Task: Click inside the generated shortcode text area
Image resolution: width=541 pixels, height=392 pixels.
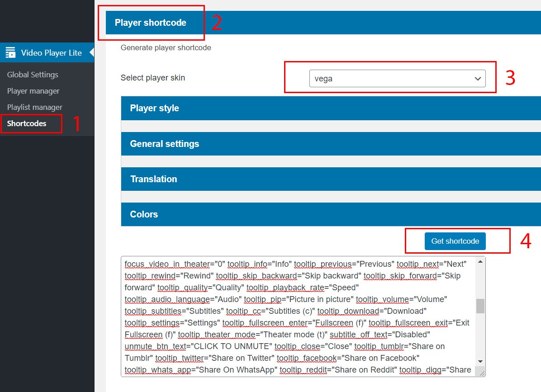Action: [294, 316]
